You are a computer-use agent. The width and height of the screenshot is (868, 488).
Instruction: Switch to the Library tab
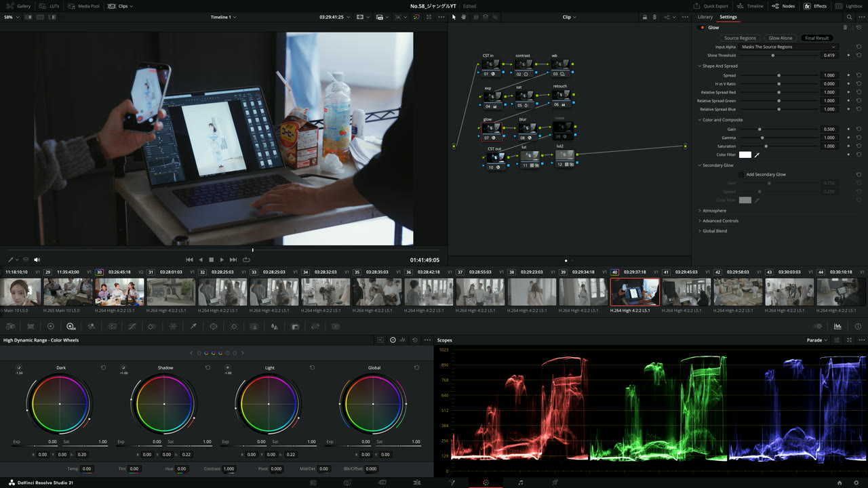705,17
